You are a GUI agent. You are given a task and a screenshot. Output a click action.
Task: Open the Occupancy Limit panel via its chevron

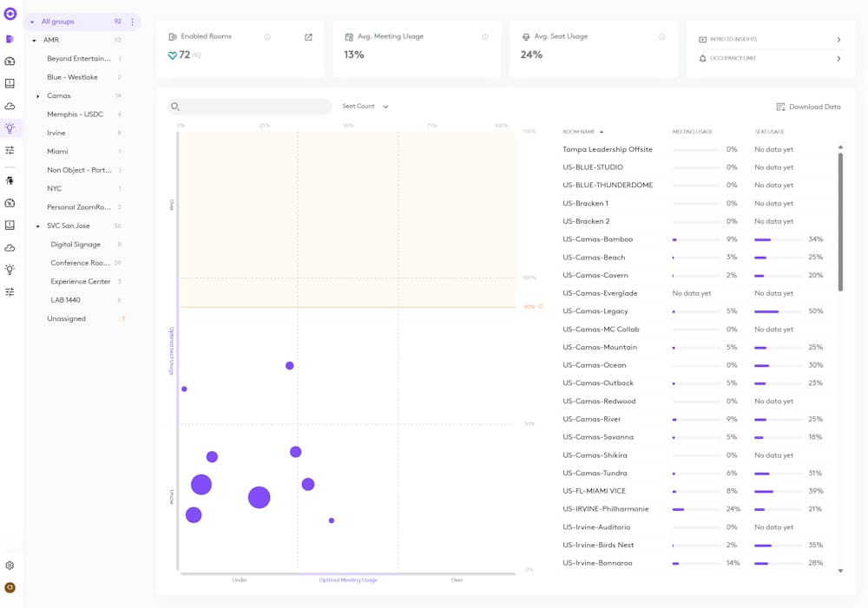pyautogui.click(x=838, y=59)
